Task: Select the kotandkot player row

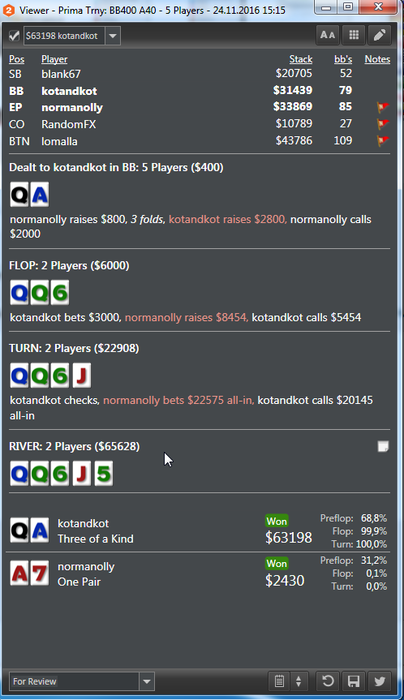Action: (x=199, y=91)
